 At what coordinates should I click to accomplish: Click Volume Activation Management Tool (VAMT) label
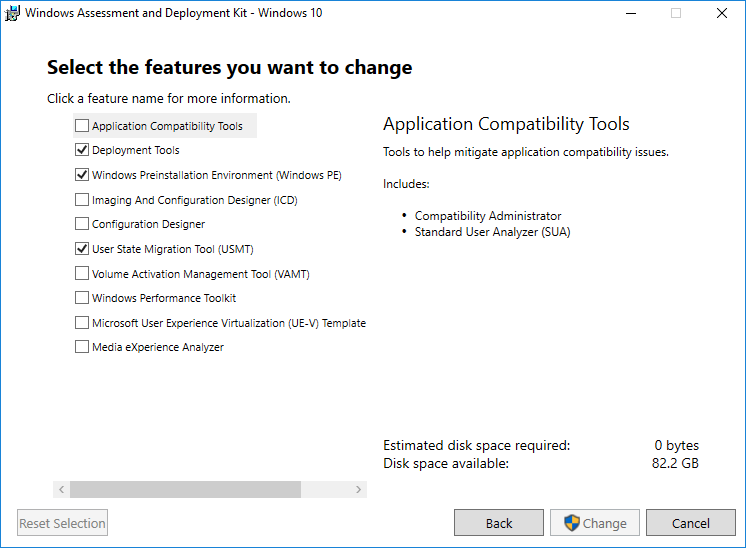coord(201,274)
